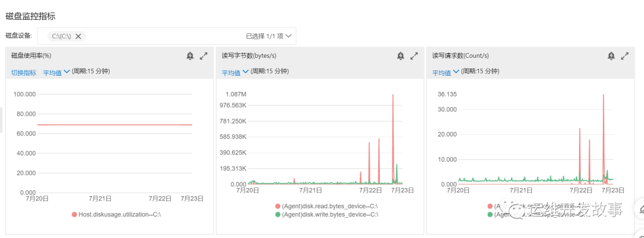
Task: Toggle disk.read.bytes_device legend series
Action: pos(327,206)
